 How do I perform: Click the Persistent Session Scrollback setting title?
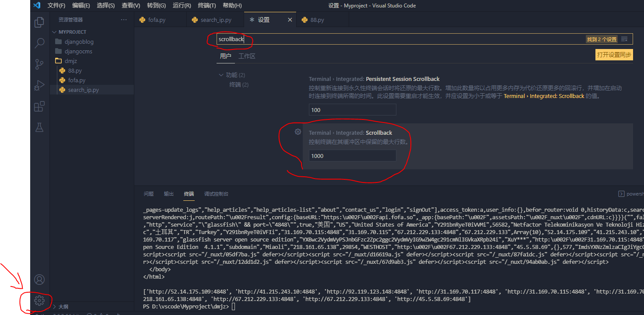[402, 79]
